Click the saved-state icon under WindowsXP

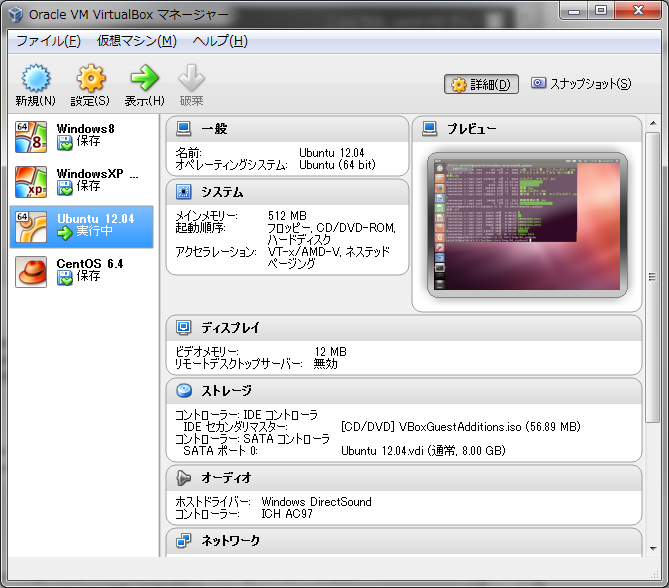click(65, 188)
